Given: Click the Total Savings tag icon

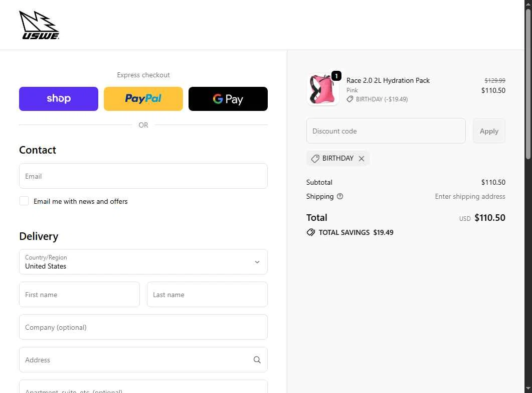Looking at the screenshot, I should coord(311,232).
